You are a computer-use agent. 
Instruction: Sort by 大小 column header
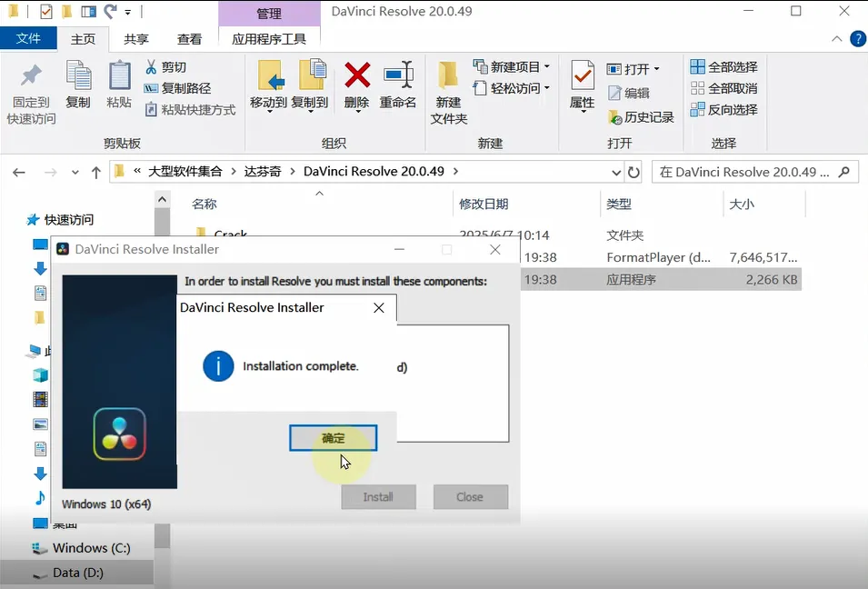coord(742,204)
